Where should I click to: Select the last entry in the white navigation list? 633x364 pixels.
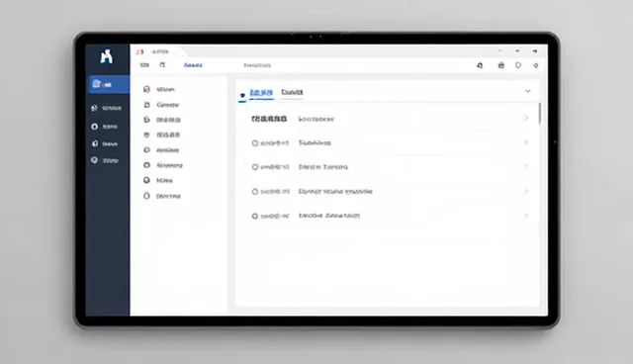pyautogui.click(x=162, y=196)
